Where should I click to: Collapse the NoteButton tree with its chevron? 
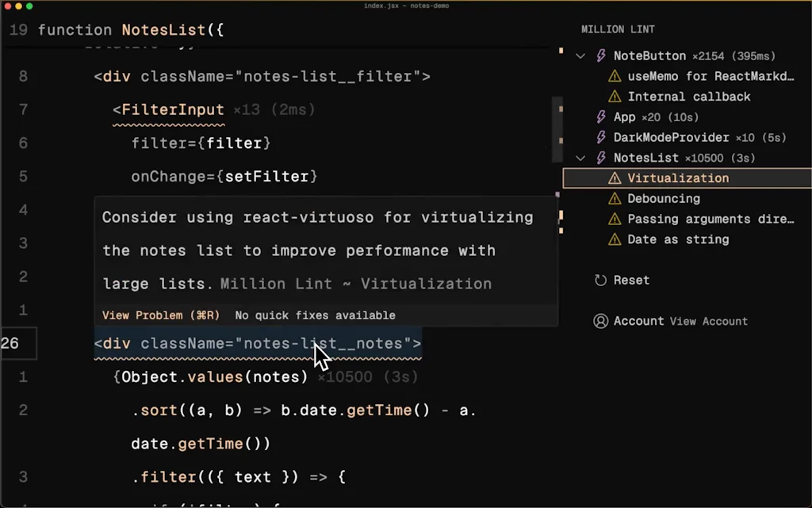pos(581,55)
